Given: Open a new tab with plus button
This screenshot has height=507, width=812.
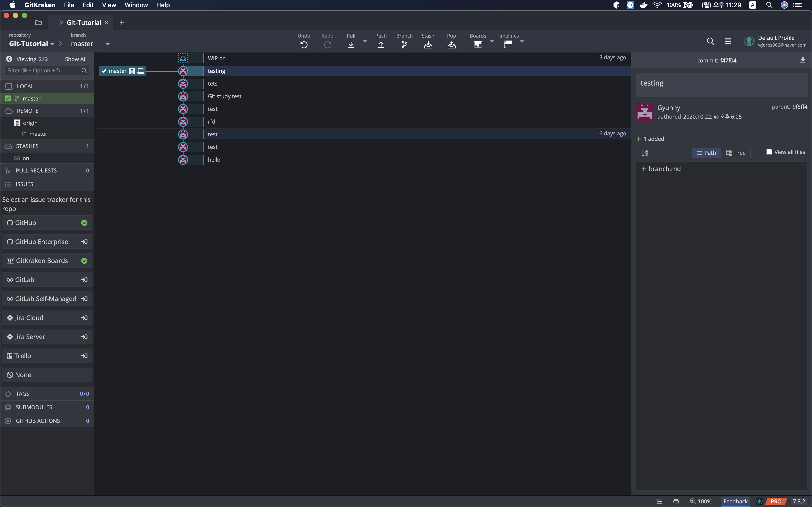Looking at the screenshot, I should coord(122,22).
